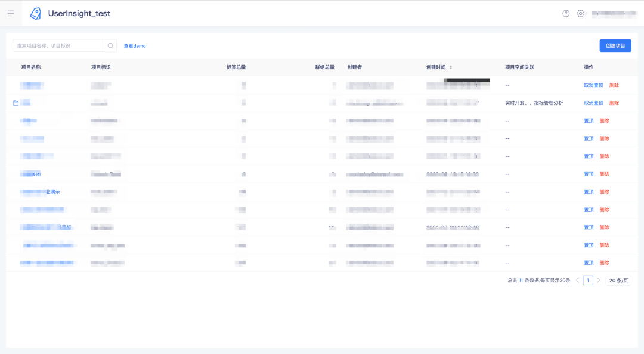Screen dimensions: 644x354
Task: Focus the 搜索项目名称 search field
Action: [x=58, y=45]
